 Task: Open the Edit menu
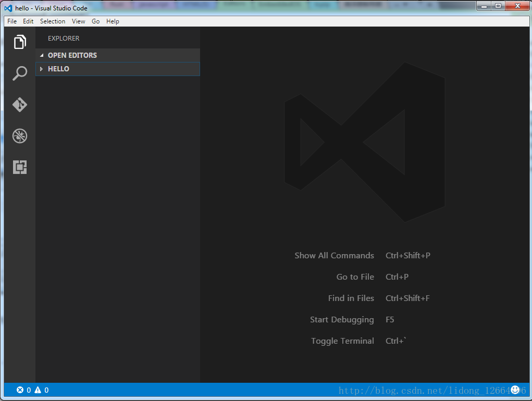coord(28,21)
